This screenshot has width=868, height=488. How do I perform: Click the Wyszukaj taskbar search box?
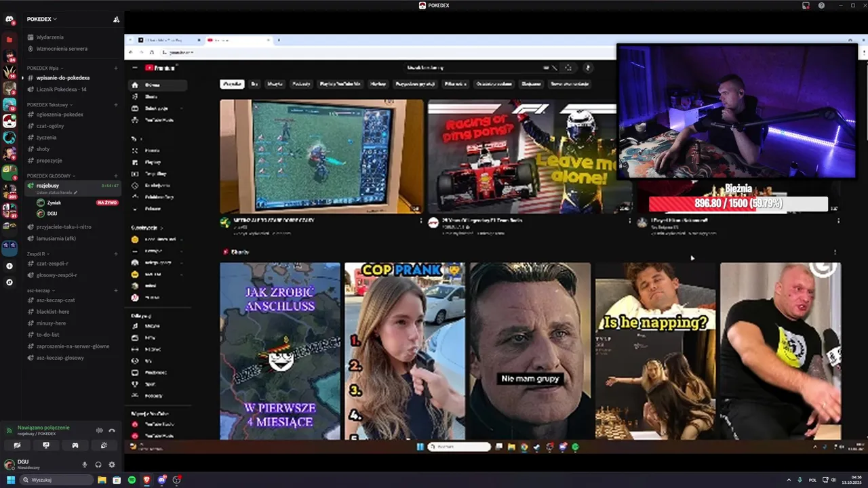(56, 480)
